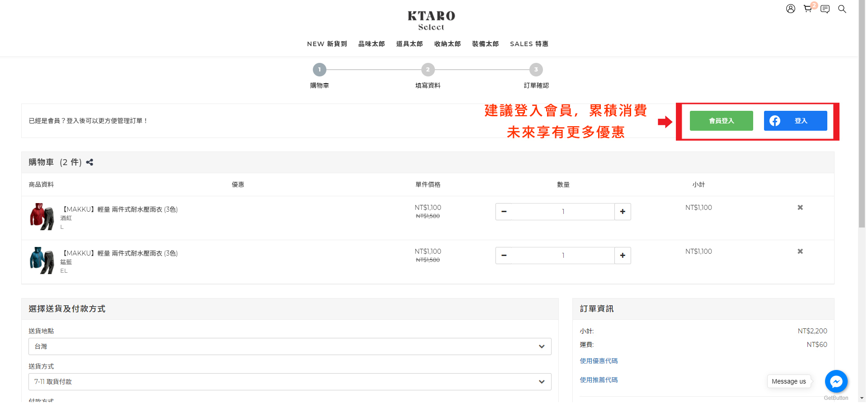
Task: Decrease quantity of the 錳藍 raincoat
Action: click(504, 256)
